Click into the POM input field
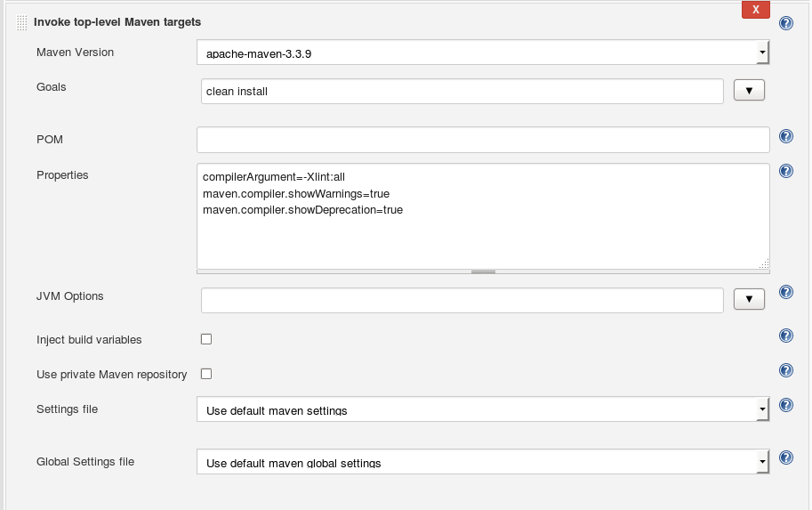This screenshot has width=812, height=510. click(x=483, y=140)
